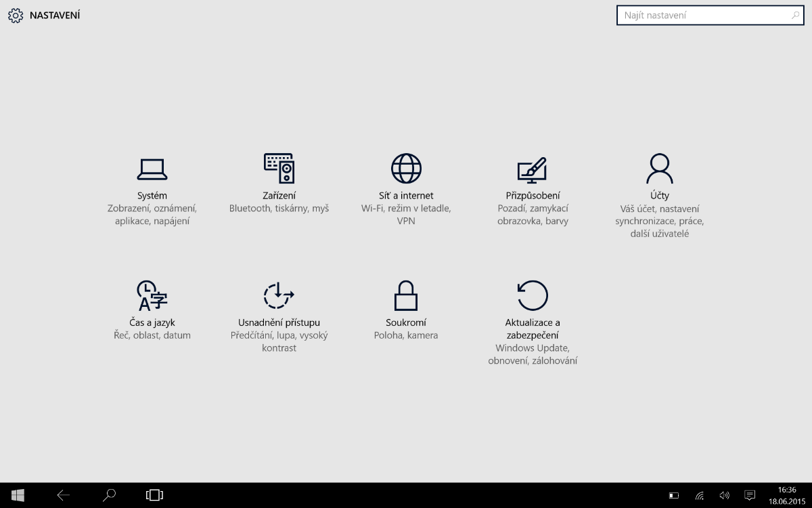Image resolution: width=812 pixels, height=508 pixels.
Task: Go back using taskbar back arrow
Action: click(x=64, y=495)
